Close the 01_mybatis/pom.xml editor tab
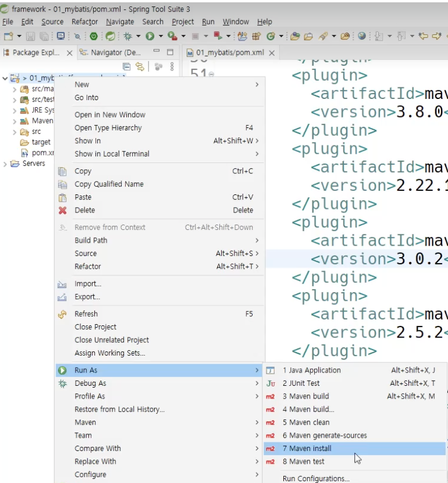Image resolution: width=448 pixels, height=483 pixels. point(272,53)
